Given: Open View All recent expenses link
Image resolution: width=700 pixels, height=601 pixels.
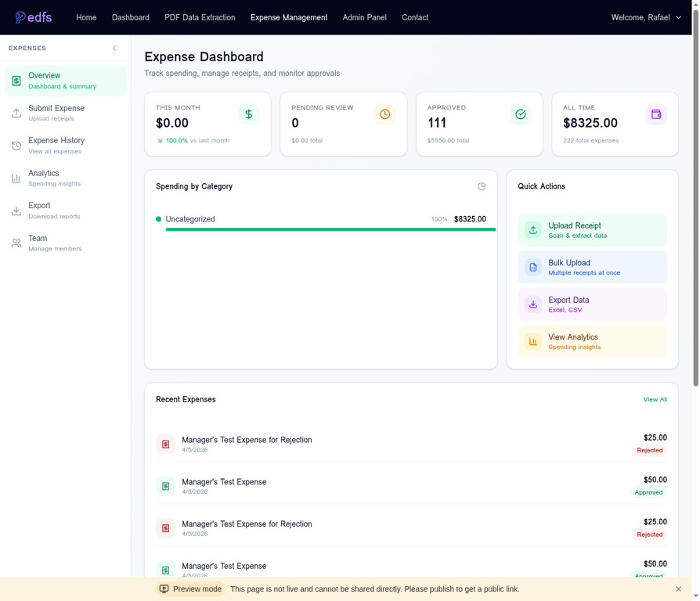Looking at the screenshot, I should coord(655,399).
